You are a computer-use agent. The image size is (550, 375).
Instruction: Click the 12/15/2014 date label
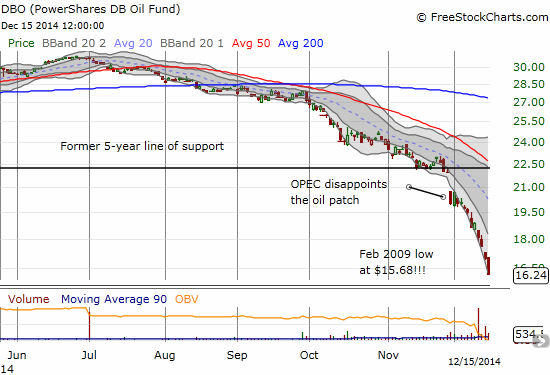coord(475,362)
